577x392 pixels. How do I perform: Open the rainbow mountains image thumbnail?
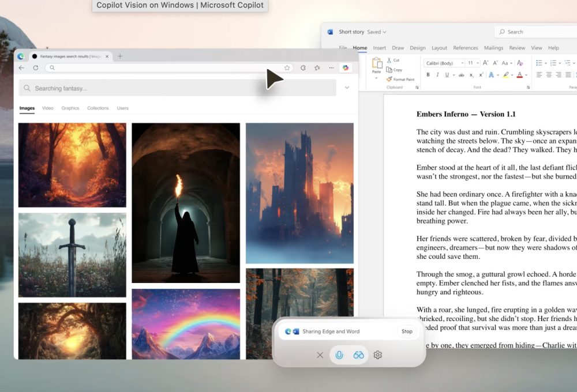click(186, 324)
